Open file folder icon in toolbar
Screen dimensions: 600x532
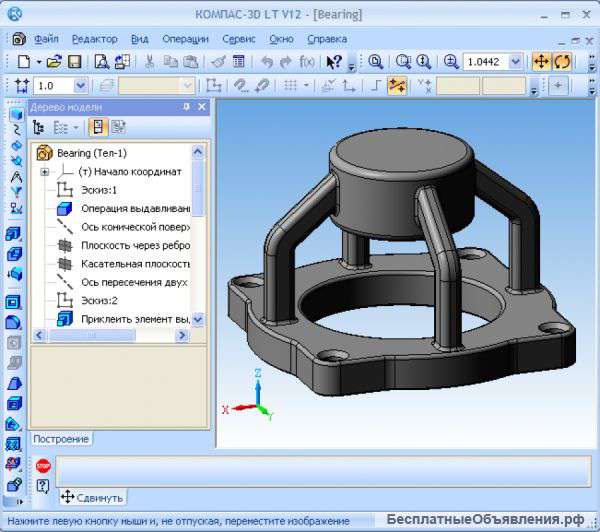[54, 61]
